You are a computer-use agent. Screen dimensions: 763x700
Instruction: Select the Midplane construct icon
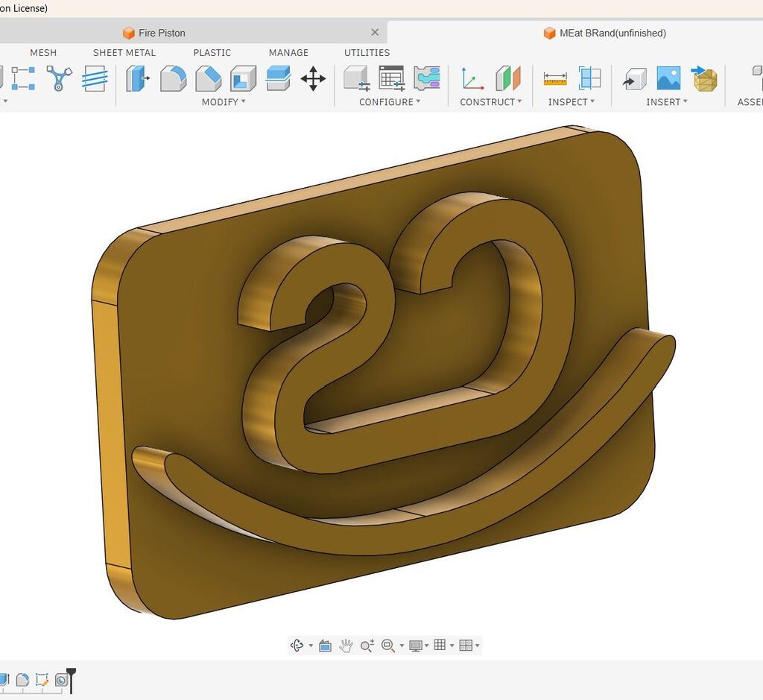coord(508,78)
